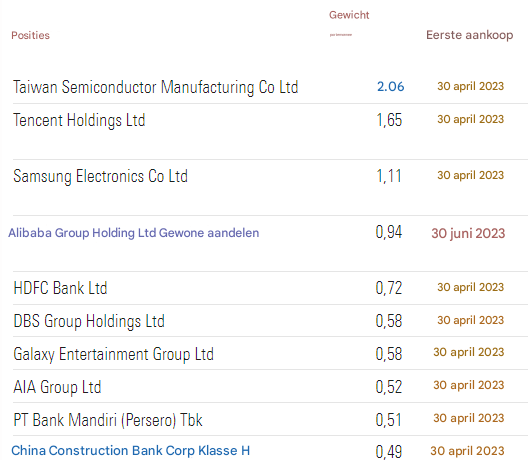This screenshot has width=528, height=460.
Task: Click Tencent's 30 april 2023 date
Action: pyautogui.click(x=470, y=119)
